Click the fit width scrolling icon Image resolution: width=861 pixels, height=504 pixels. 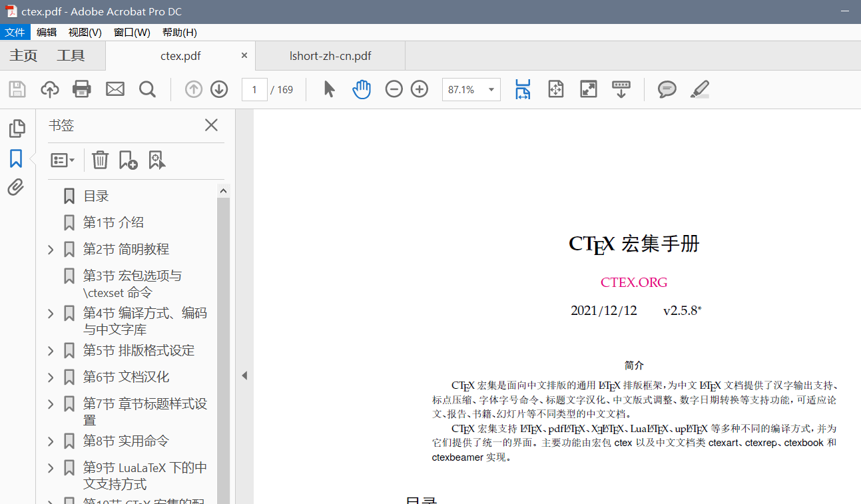coord(523,89)
